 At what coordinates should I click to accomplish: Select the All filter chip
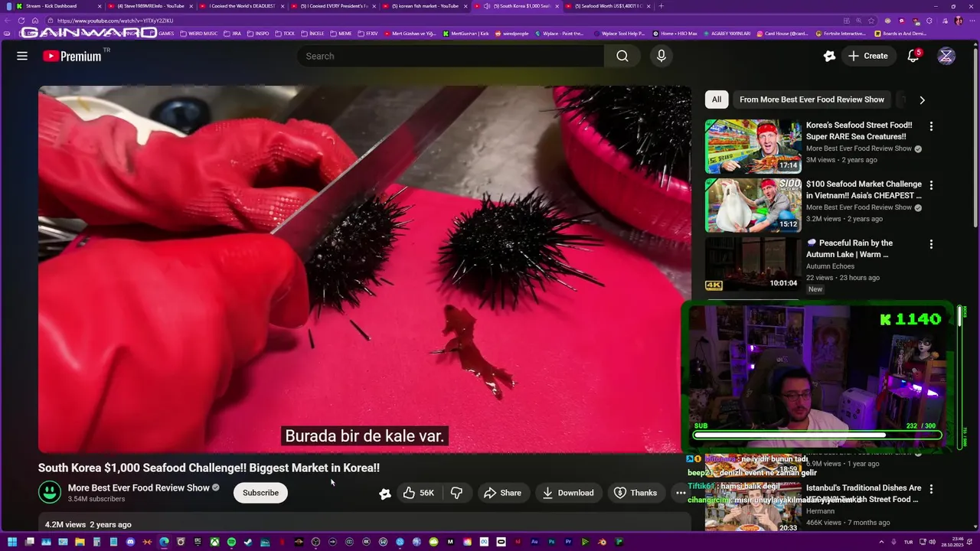pos(717,99)
